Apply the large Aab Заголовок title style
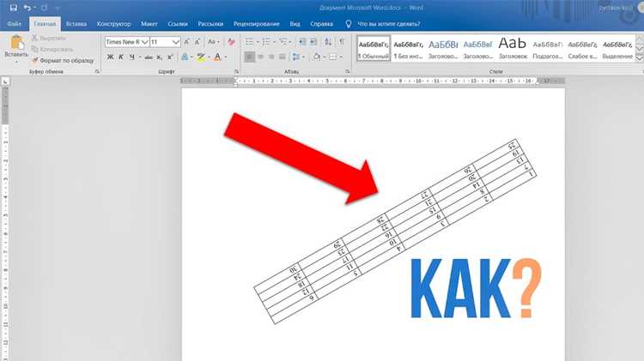 (512, 48)
